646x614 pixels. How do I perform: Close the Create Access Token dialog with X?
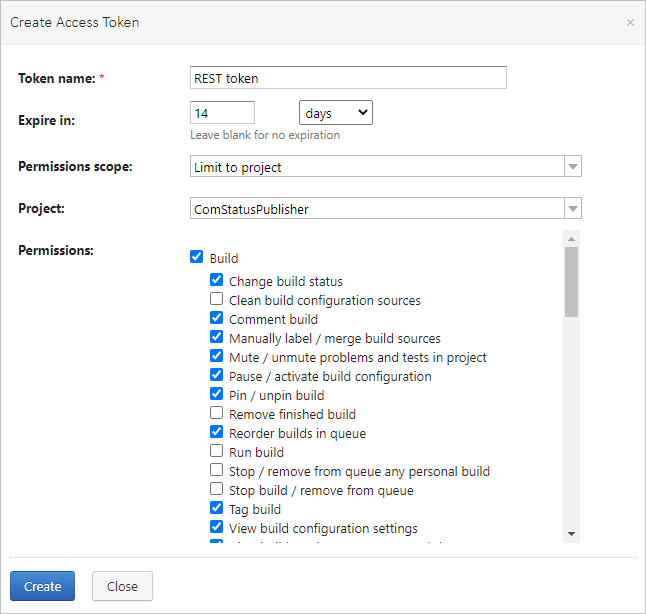click(630, 22)
